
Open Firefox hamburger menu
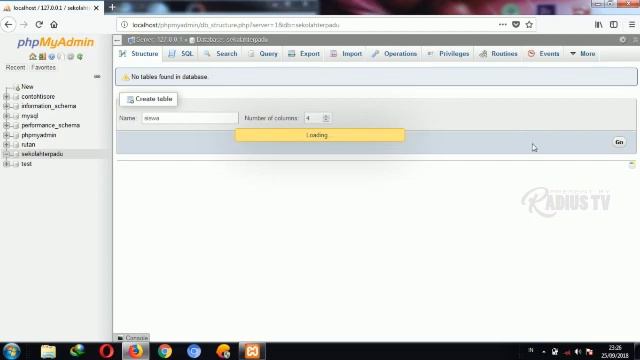point(631,24)
